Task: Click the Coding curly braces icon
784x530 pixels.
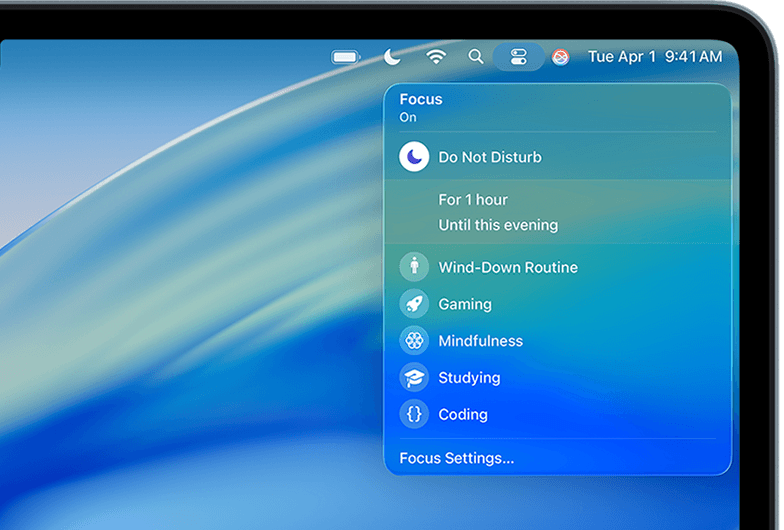Action: click(414, 414)
